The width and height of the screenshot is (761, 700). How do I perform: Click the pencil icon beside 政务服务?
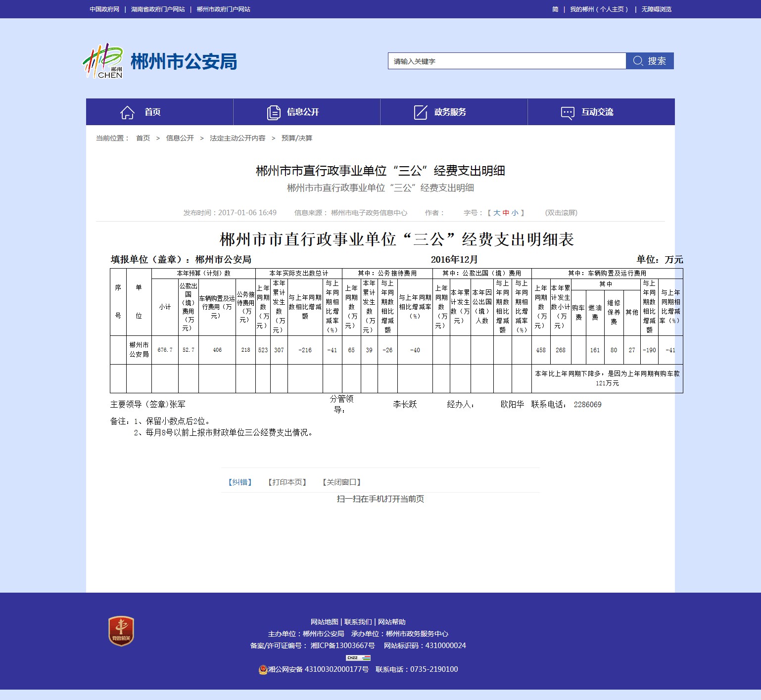click(x=421, y=112)
